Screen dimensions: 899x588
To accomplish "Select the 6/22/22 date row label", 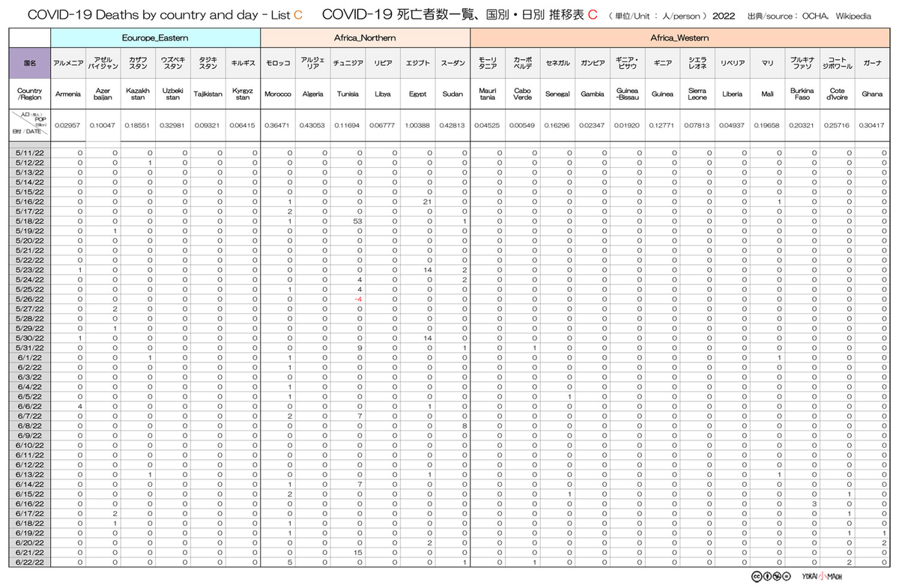I will point(30,562).
